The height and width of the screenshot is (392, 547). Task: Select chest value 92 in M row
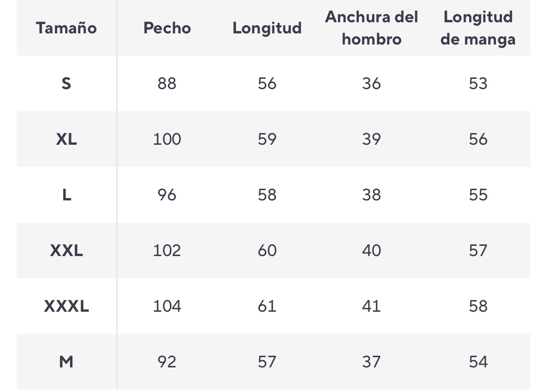(167, 362)
